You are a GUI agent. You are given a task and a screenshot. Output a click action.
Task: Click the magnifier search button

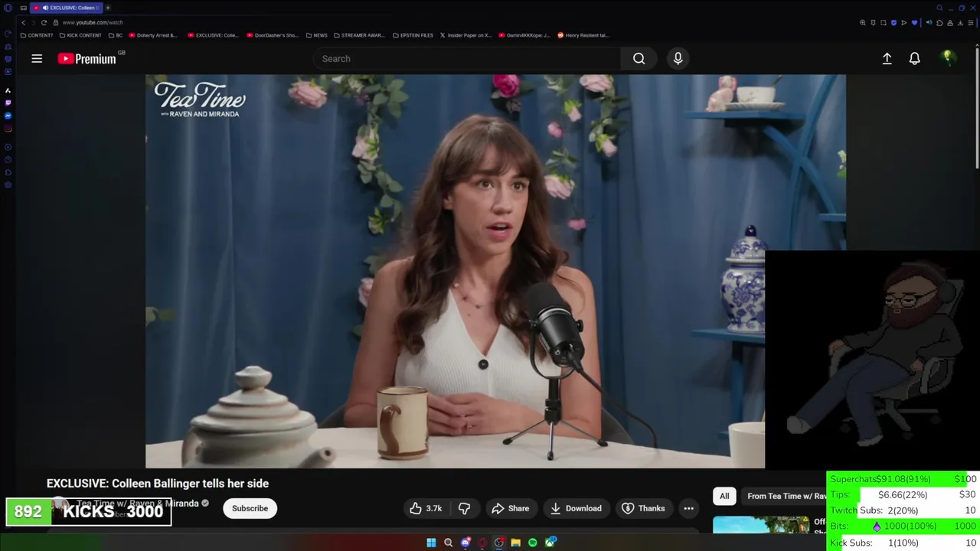pyautogui.click(x=639, y=58)
